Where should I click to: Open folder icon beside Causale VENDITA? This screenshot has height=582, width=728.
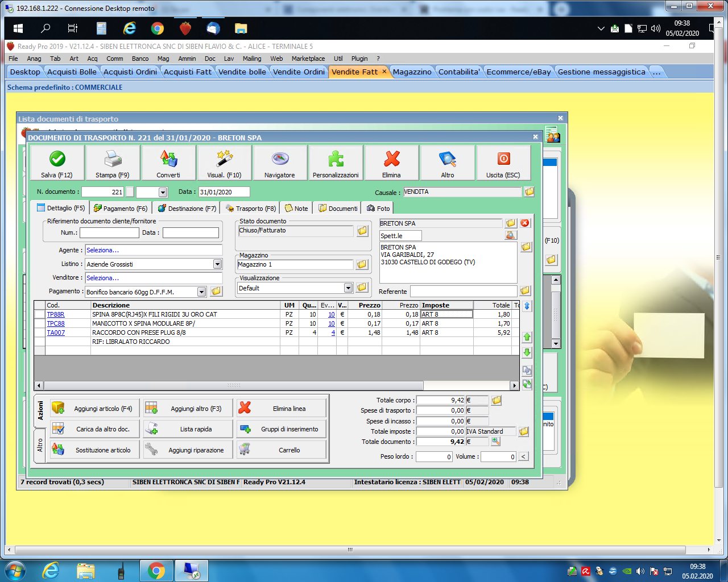[529, 192]
